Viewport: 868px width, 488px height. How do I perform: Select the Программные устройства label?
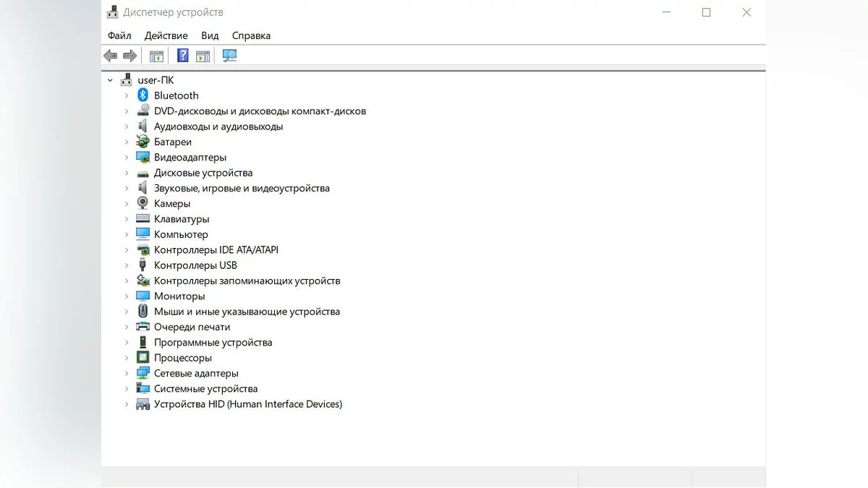click(x=213, y=343)
